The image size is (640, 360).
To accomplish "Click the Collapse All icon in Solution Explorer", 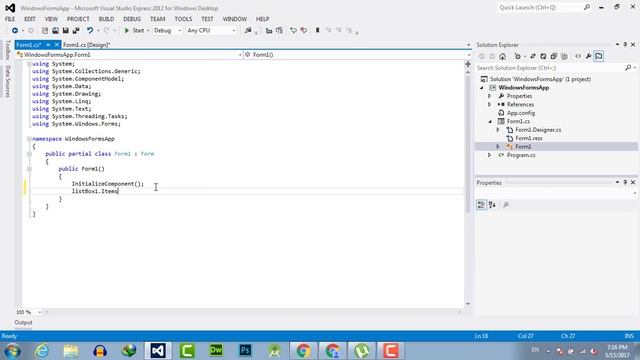I will click(554, 56).
